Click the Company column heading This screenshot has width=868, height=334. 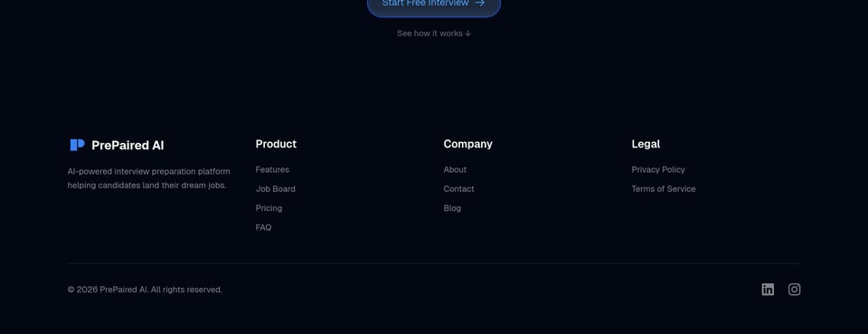coord(467,144)
